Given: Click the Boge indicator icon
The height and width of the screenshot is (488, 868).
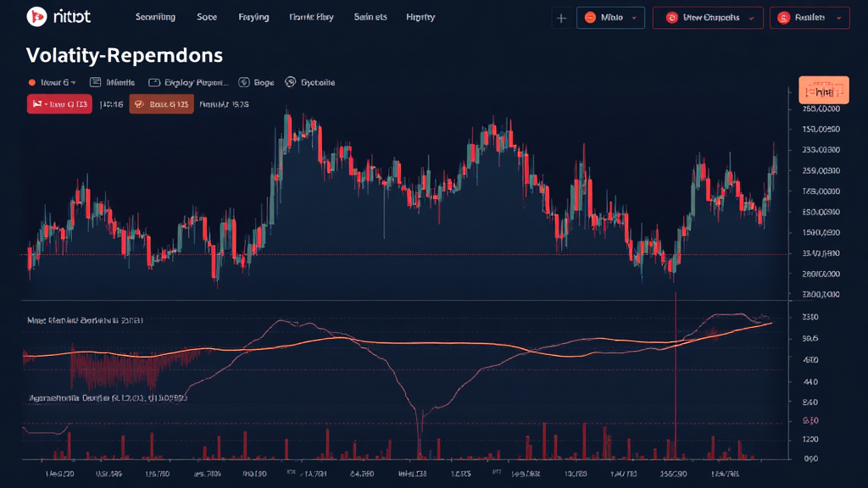Looking at the screenshot, I should [x=245, y=81].
